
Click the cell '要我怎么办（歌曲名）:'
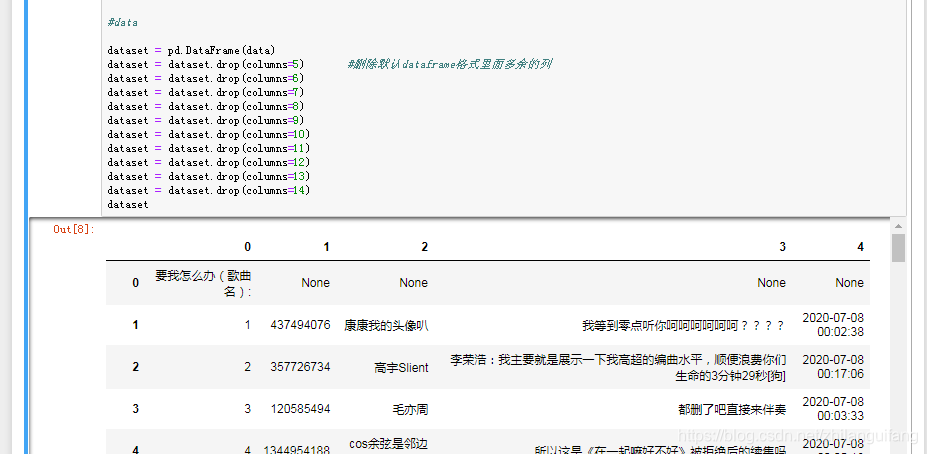(x=203, y=283)
